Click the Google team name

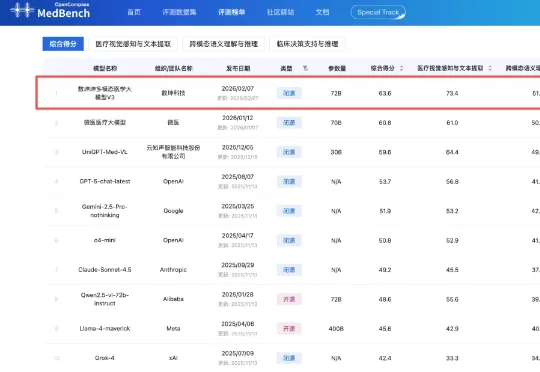click(x=173, y=211)
